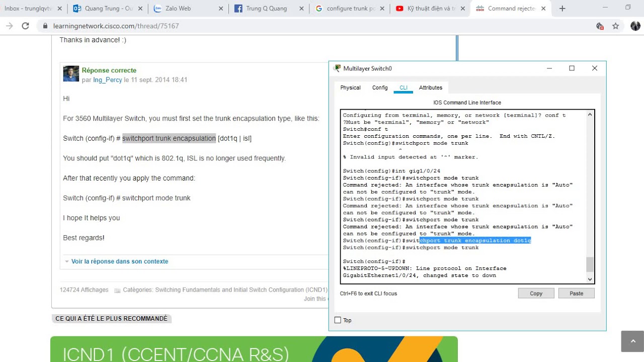Close the Multilayer Switch0 window
Image resolution: width=644 pixels, height=362 pixels.
click(595, 68)
